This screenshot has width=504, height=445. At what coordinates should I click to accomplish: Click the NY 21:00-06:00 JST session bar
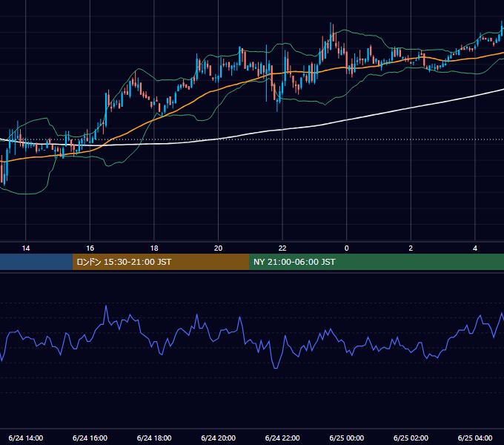tap(377, 262)
